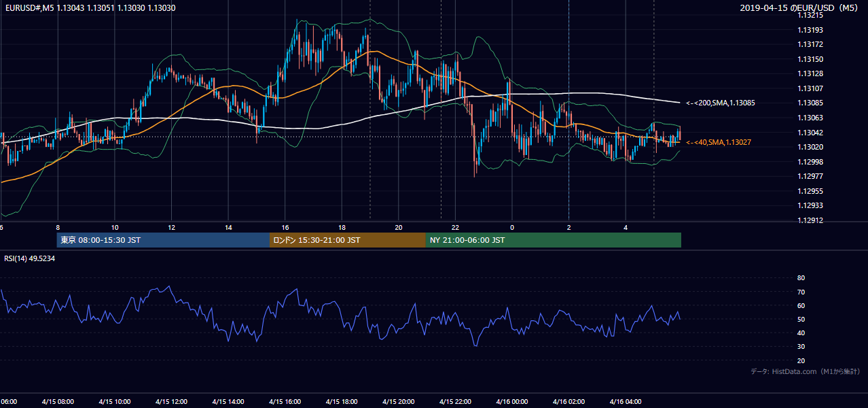Click the '2019-04-15 のEUR/USD (M5)' header label
The height and width of the screenshot is (408, 868).
click(x=800, y=7)
